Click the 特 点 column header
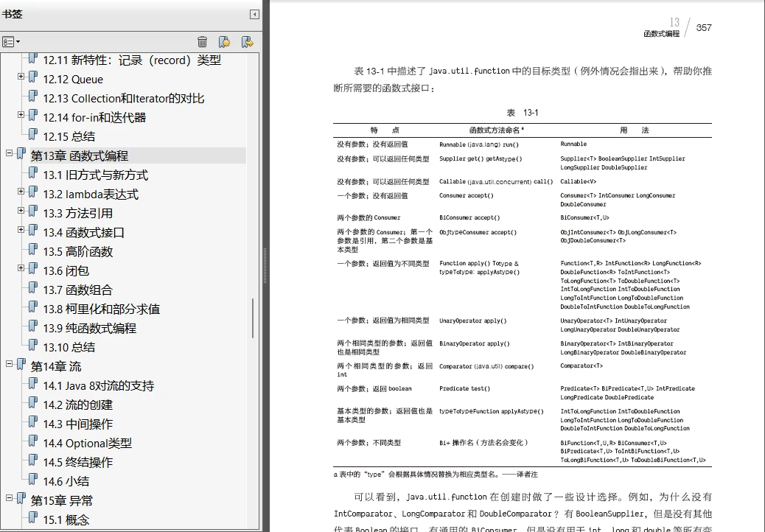The height and width of the screenshot is (532, 765). pyautogui.click(x=385, y=130)
